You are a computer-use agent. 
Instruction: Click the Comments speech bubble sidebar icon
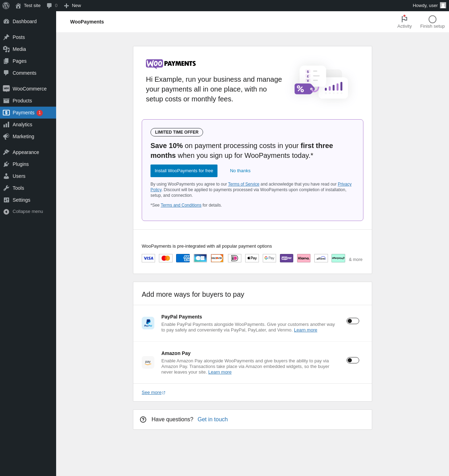click(6, 73)
